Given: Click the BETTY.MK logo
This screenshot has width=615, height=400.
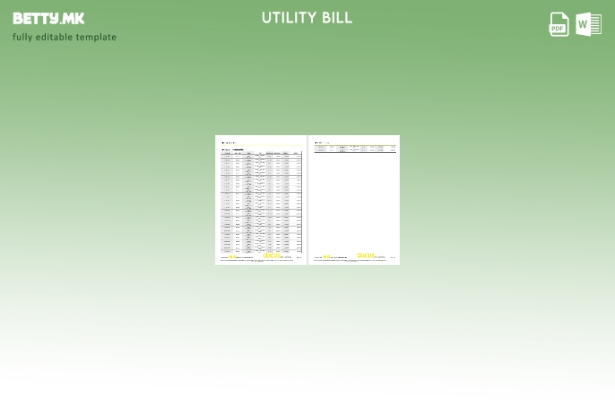Looking at the screenshot, I should click(x=49, y=18).
